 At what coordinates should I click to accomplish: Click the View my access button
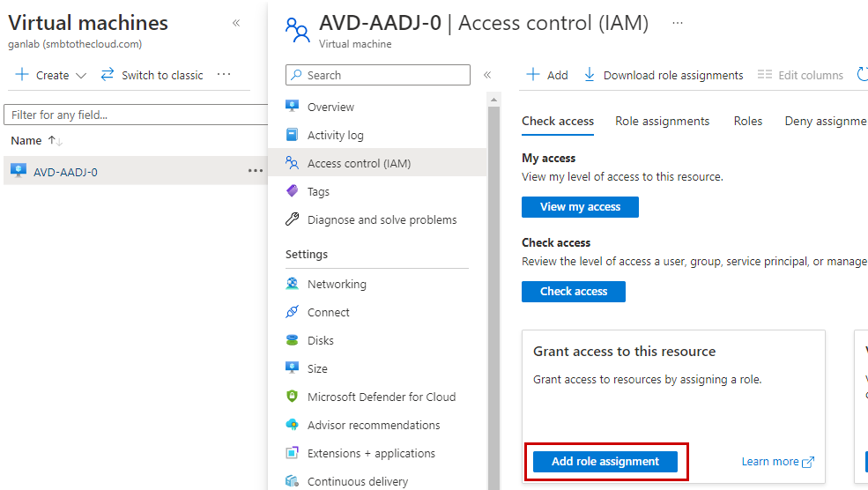pyautogui.click(x=580, y=207)
